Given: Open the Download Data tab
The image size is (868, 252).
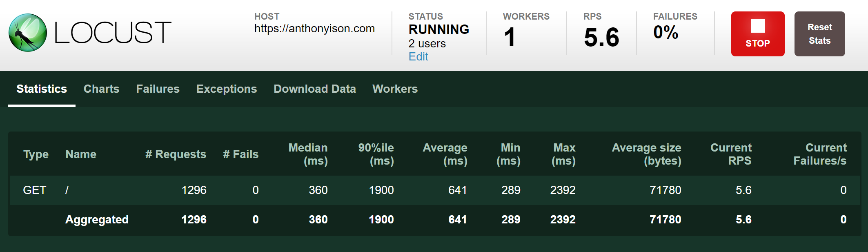Looking at the screenshot, I should tap(315, 89).
